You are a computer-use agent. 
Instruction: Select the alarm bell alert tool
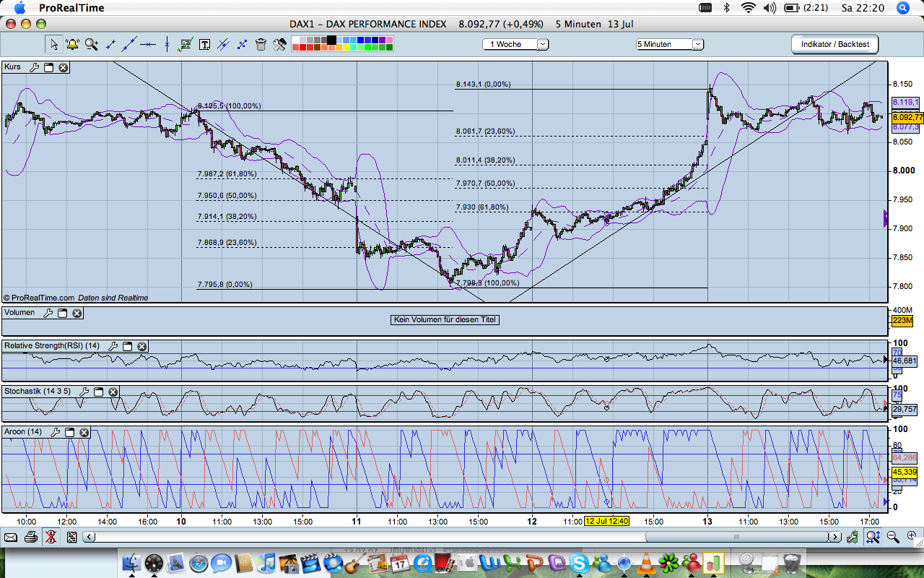pos(72,44)
